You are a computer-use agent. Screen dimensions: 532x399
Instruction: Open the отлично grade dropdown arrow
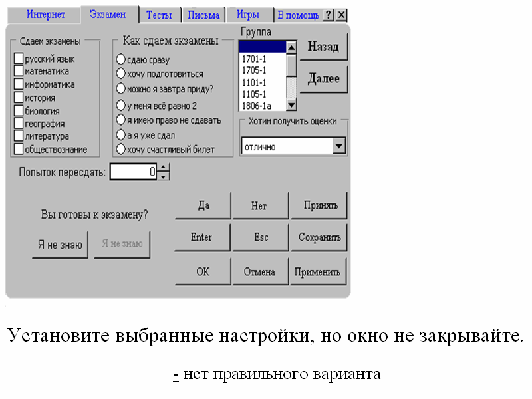pyautogui.click(x=339, y=146)
